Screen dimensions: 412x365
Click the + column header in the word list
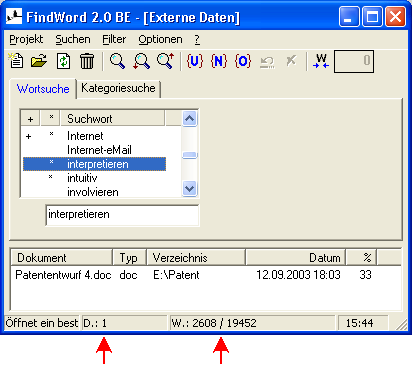coord(30,118)
